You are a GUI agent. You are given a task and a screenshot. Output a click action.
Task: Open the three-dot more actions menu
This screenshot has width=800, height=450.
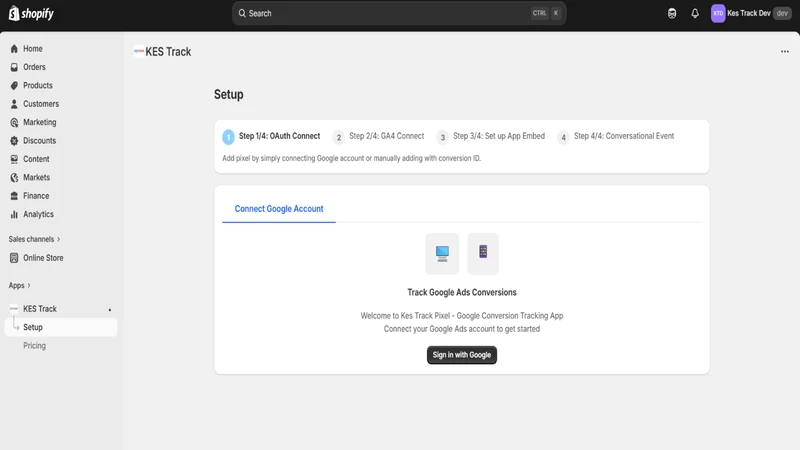[x=784, y=52]
